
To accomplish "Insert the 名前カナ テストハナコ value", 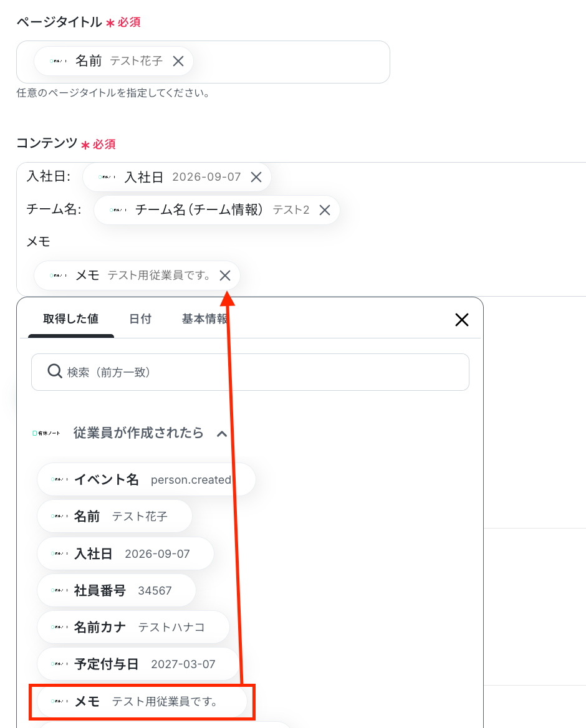I will click(x=133, y=627).
